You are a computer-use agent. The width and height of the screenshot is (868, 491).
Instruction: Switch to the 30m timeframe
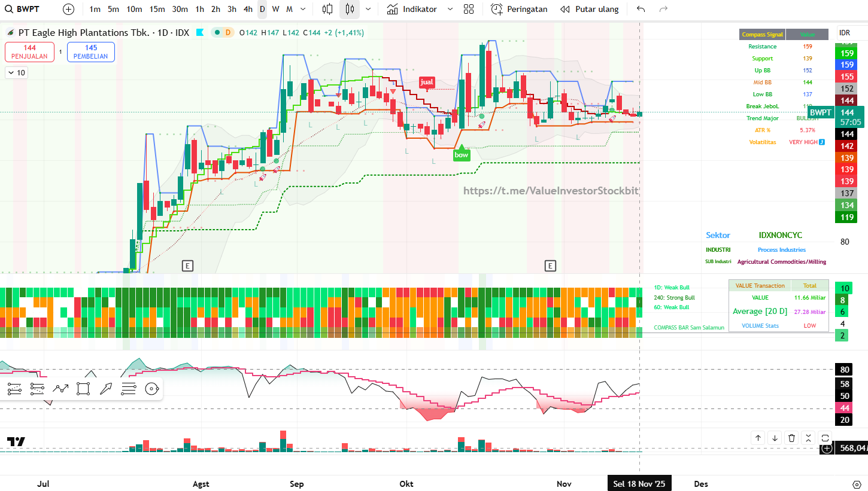click(180, 9)
